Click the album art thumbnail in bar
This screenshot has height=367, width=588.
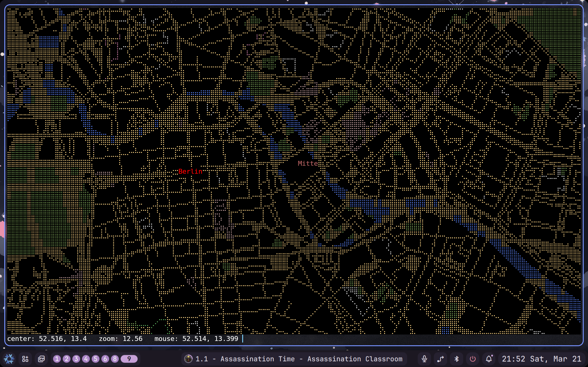tap(188, 359)
